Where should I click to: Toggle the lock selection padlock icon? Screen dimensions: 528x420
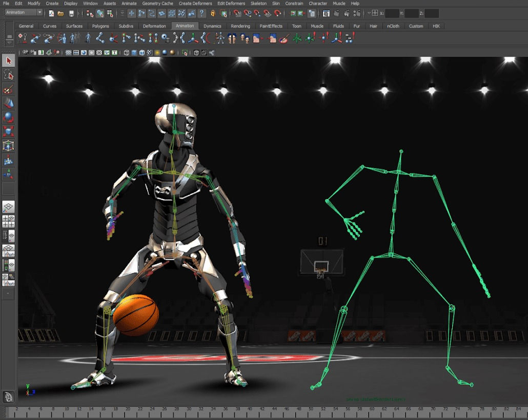coord(212,13)
